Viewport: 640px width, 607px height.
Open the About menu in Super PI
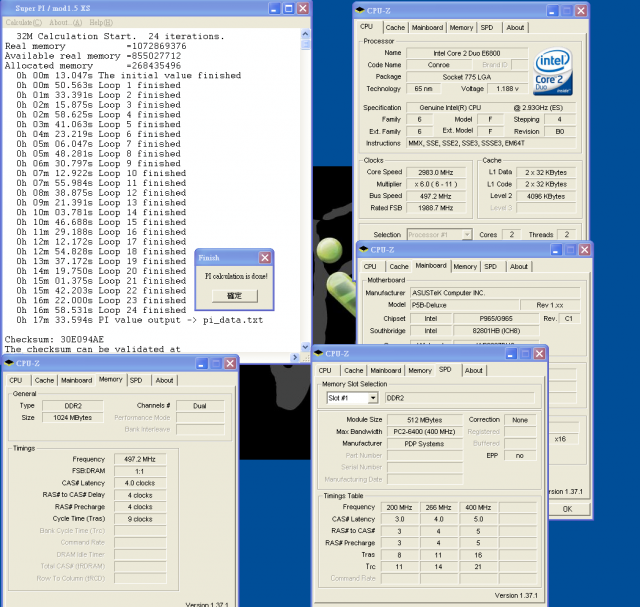pos(65,22)
